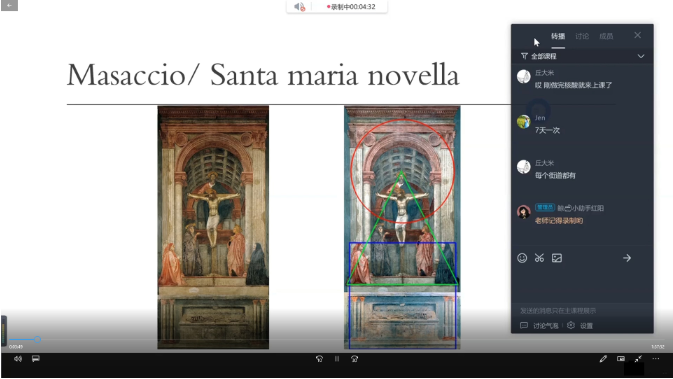Rewind with the back-skip button
This screenshot has height=379, width=673.
(x=319, y=359)
